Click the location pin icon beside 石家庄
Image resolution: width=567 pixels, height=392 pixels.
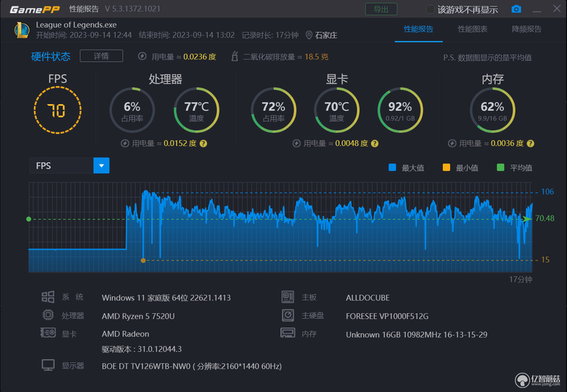coord(309,35)
